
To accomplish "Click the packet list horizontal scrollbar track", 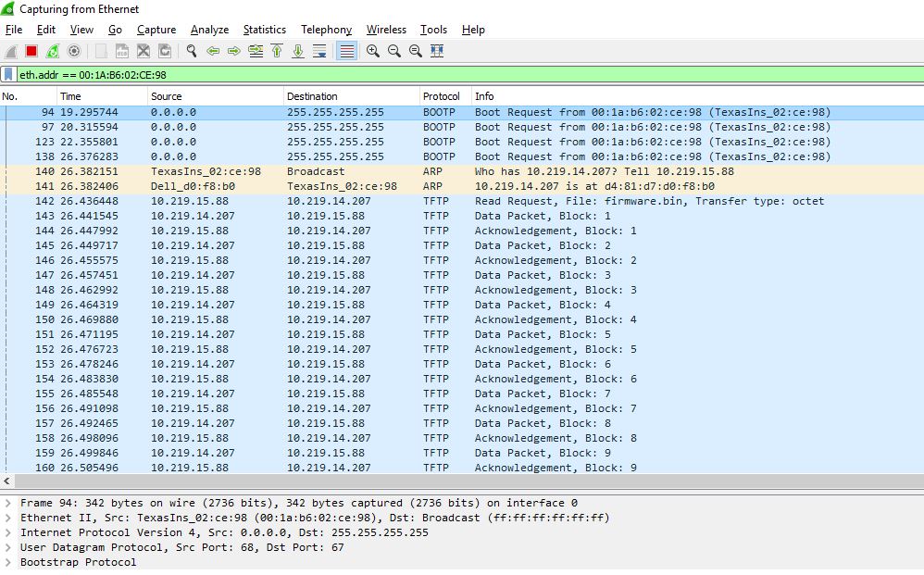I will click(469, 481).
